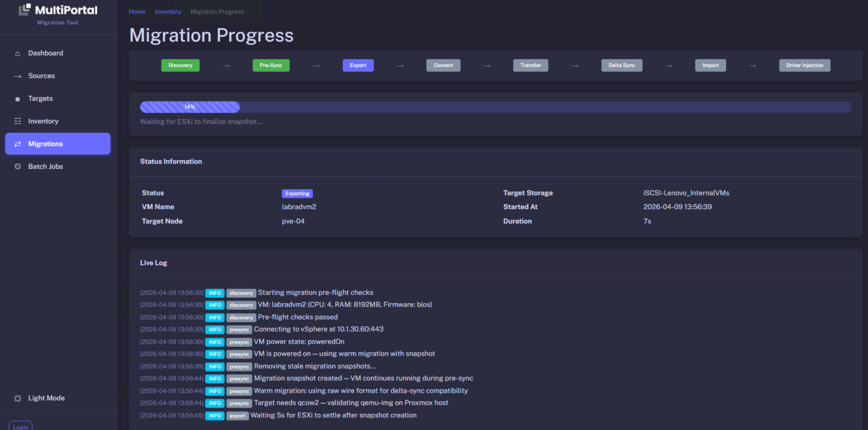868x430 pixels.
Task: Select the Delta Sync stage badge
Action: pyautogui.click(x=621, y=65)
